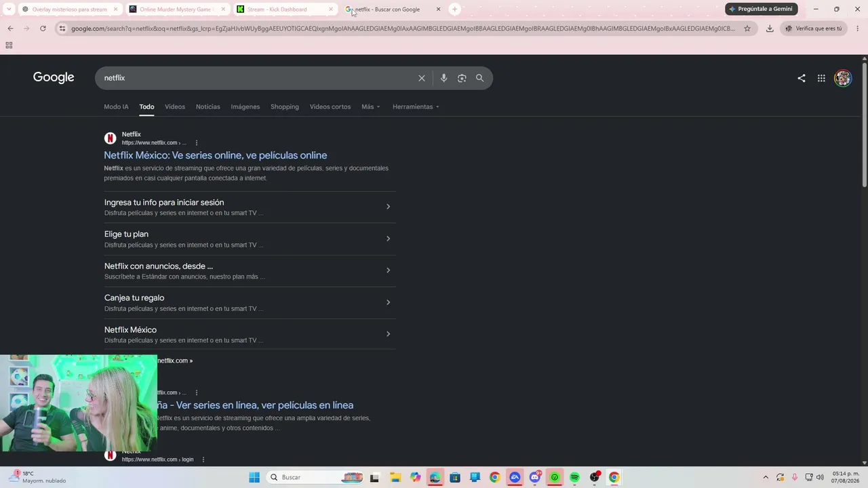Open Google Lens image search
Screen dimensions: 868x488
click(462, 78)
